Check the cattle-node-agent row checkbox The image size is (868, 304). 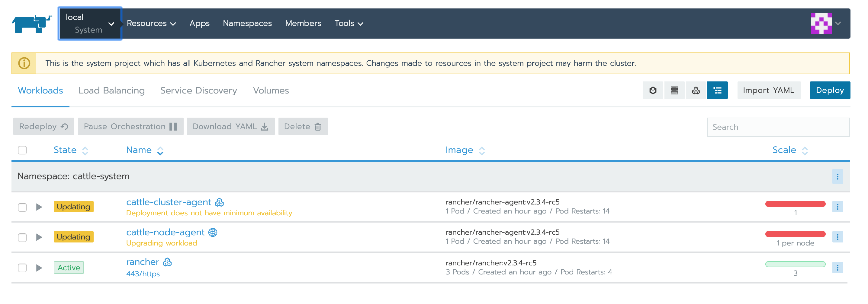point(22,237)
